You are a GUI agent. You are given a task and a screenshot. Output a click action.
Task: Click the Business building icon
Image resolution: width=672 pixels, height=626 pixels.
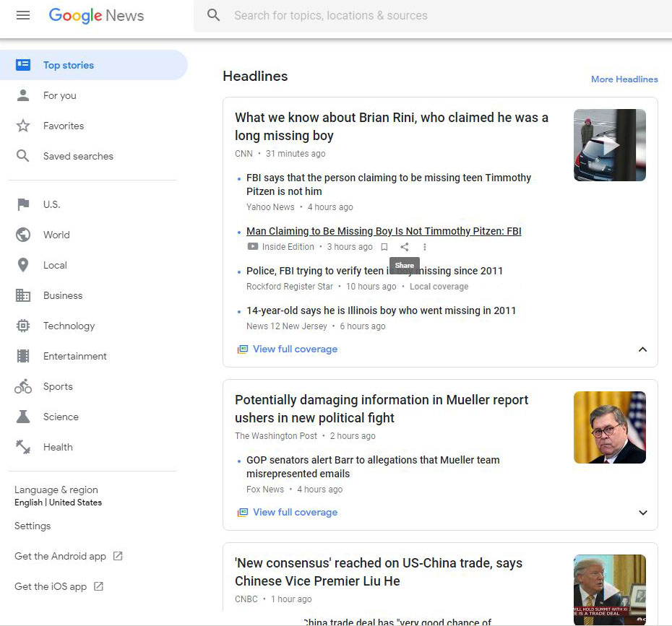tap(23, 295)
